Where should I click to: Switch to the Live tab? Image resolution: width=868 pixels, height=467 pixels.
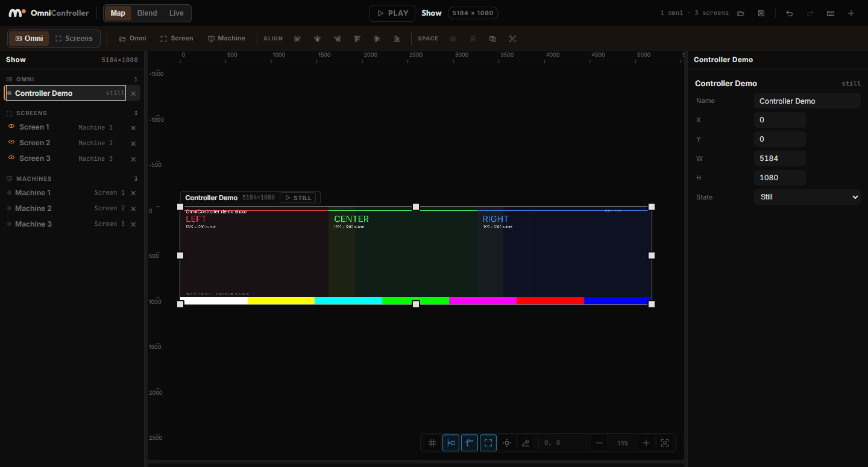click(177, 13)
